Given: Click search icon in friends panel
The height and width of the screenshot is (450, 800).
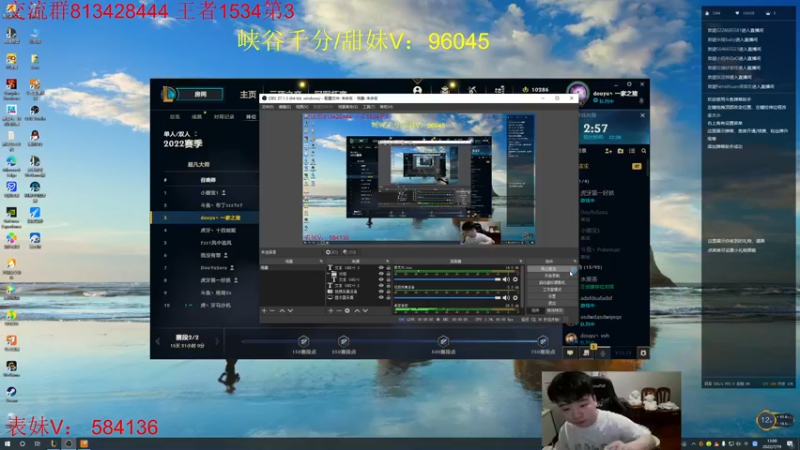Looking at the screenshot, I should pos(644,151).
